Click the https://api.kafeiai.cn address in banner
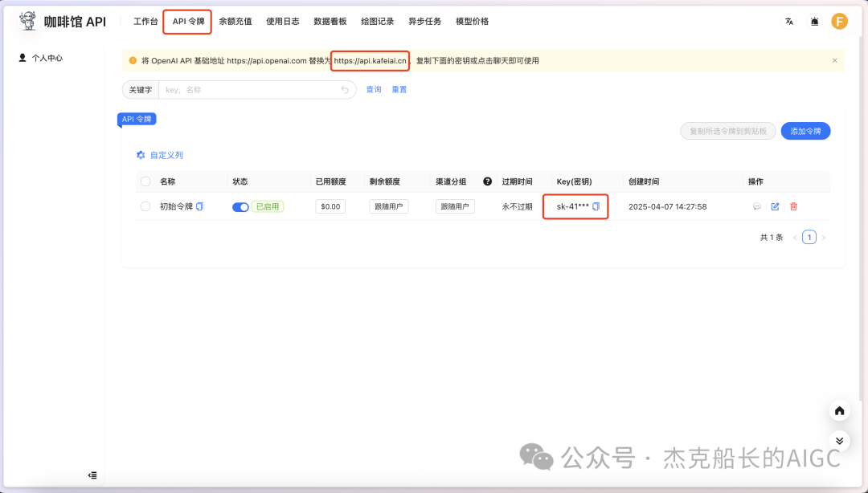 click(x=370, y=61)
